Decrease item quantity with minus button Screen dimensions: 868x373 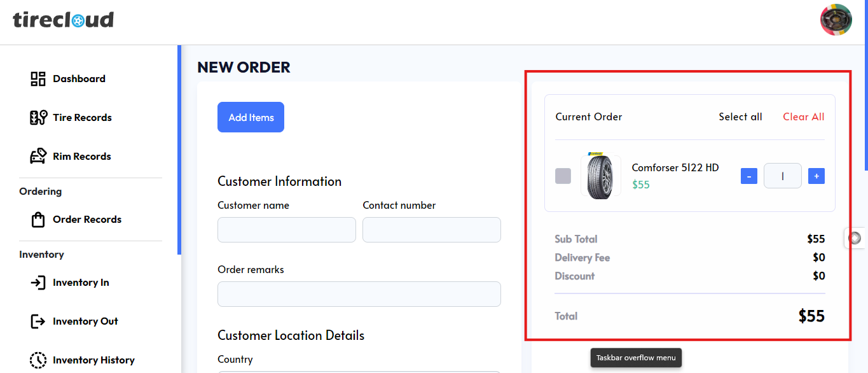[748, 176]
